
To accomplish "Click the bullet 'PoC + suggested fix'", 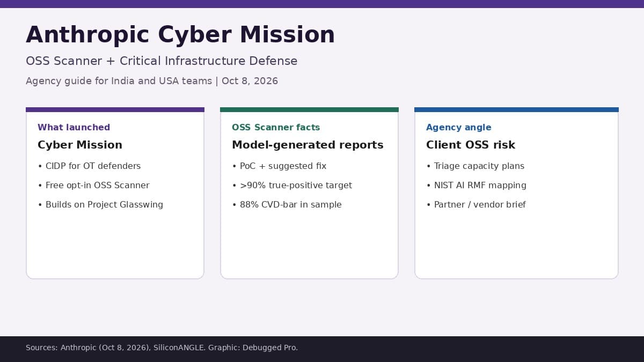I will (279, 166).
